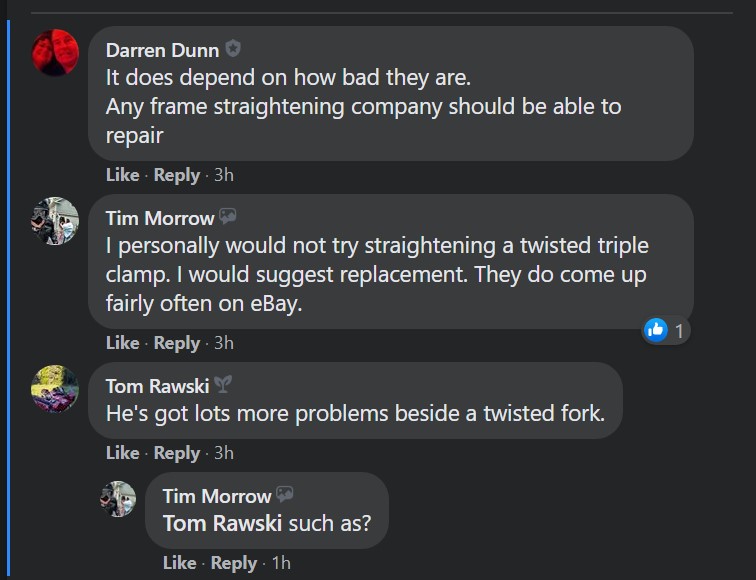Viewport: 756px width, 580px height.
Task: Like Tim Morrow's triple clamp comment
Action: 122,343
